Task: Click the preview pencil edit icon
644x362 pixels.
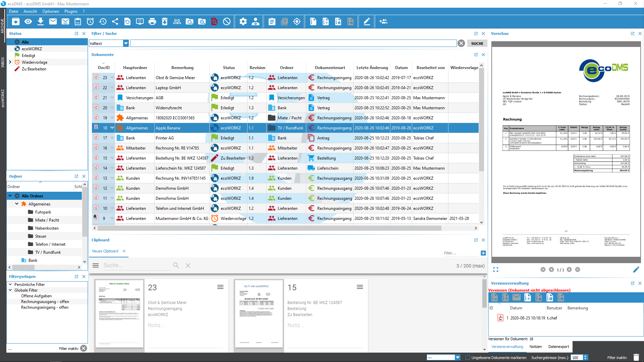Action: pos(636,269)
